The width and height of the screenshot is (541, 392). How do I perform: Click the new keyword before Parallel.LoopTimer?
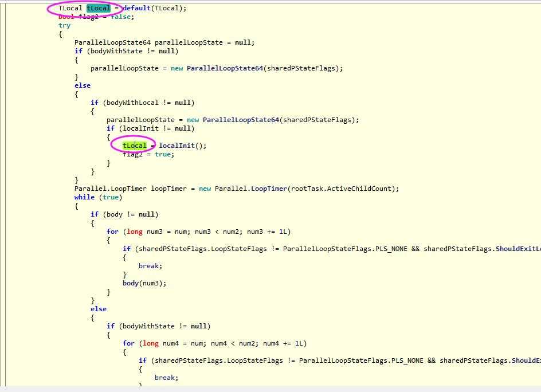click(x=205, y=189)
